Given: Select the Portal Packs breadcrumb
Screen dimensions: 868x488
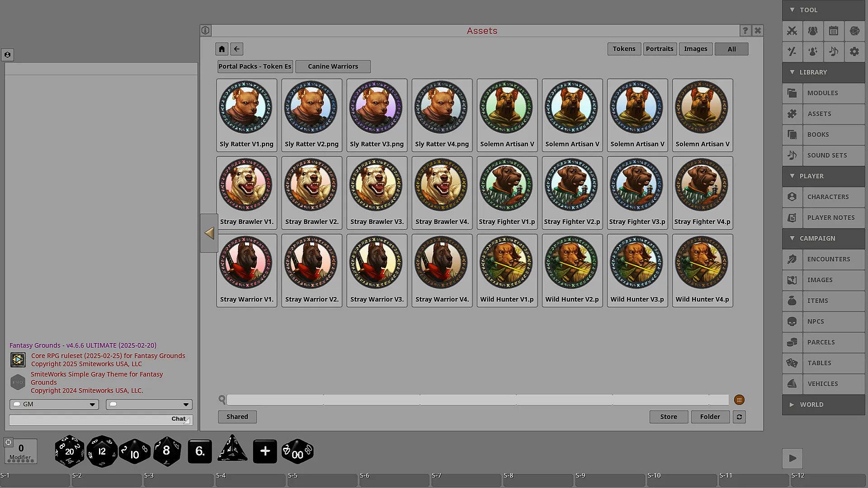Looking at the screenshot, I should tap(255, 66).
